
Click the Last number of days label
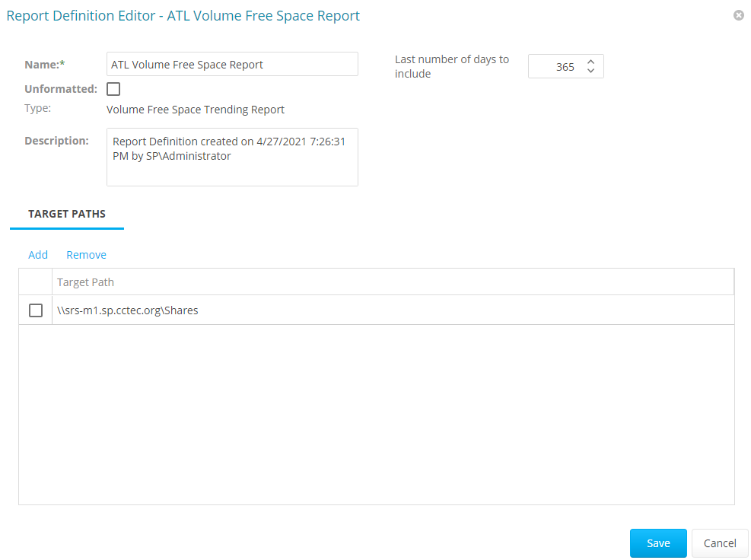(x=451, y=66)
